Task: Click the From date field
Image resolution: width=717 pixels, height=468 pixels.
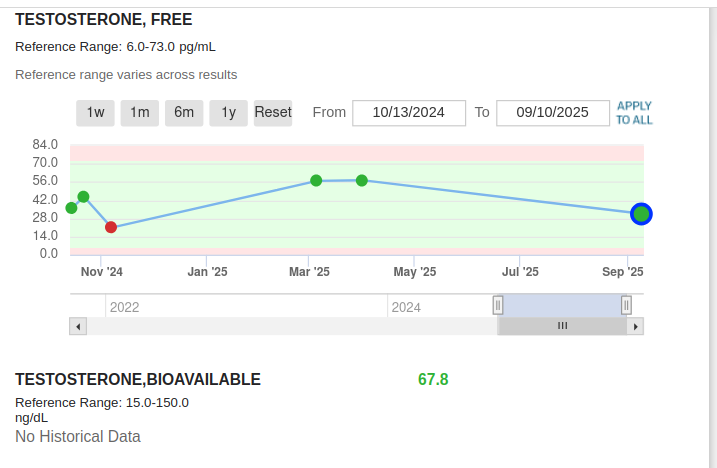Action: click(409, 113)
